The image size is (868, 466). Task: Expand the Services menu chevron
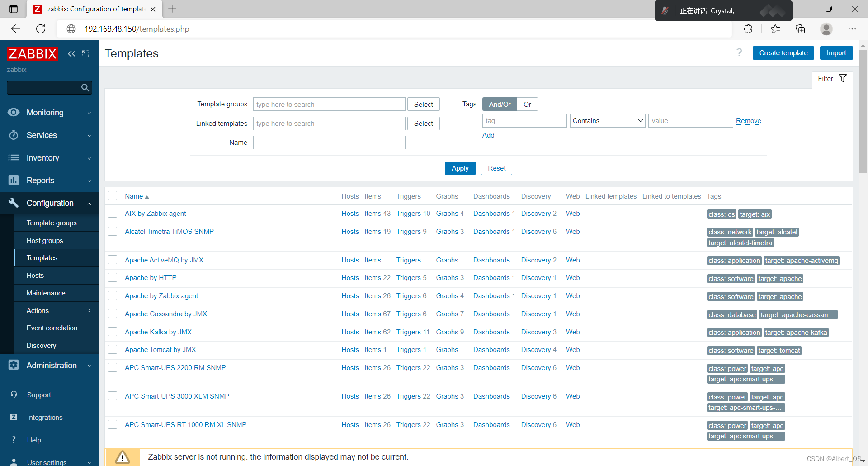coord(89,136)
